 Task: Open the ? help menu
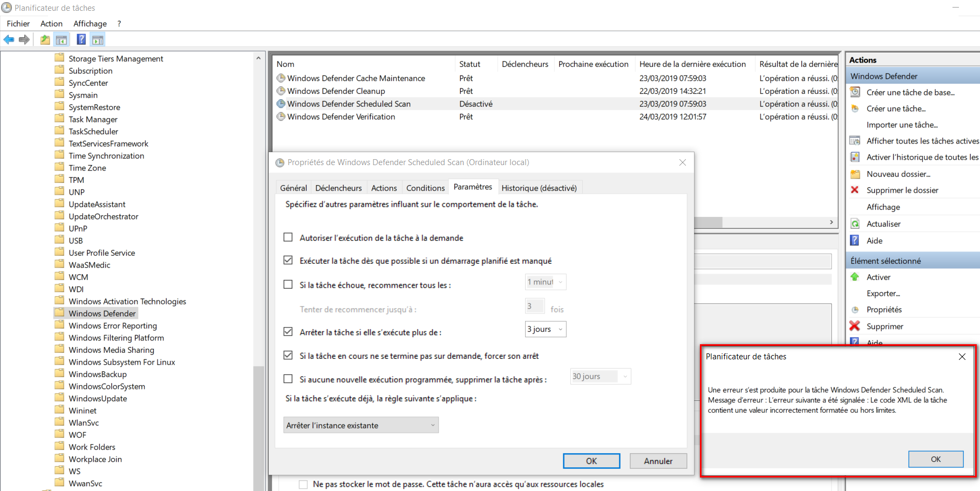click(x=119, y=24)
